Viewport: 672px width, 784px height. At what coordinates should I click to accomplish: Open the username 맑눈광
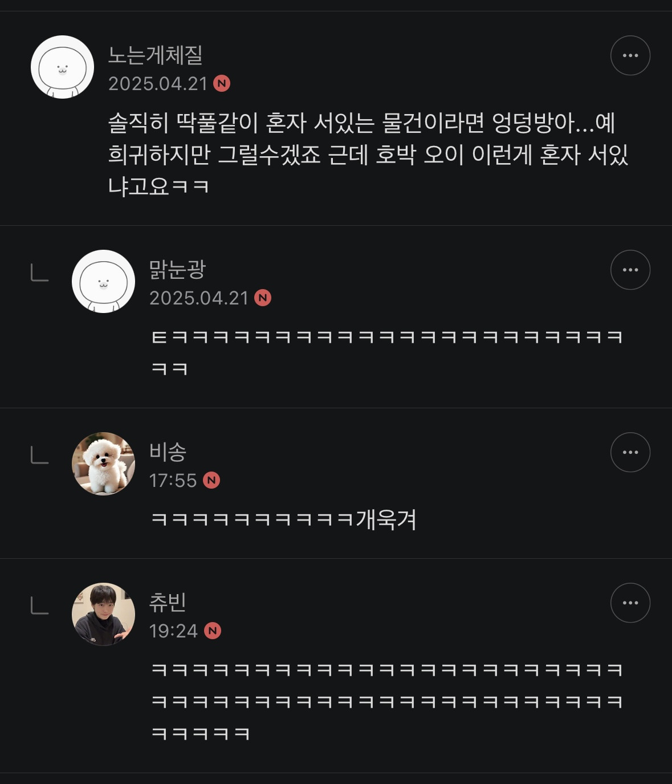[177, 269]
